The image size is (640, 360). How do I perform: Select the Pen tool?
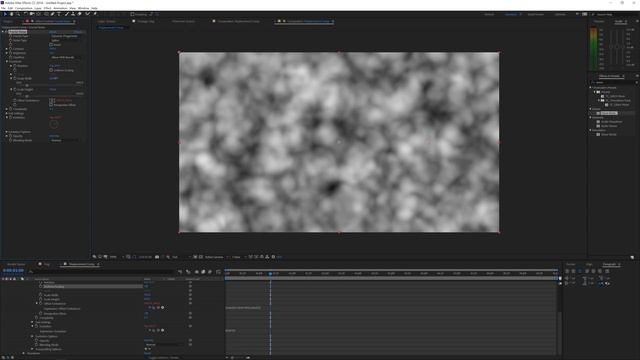point(52,14)
